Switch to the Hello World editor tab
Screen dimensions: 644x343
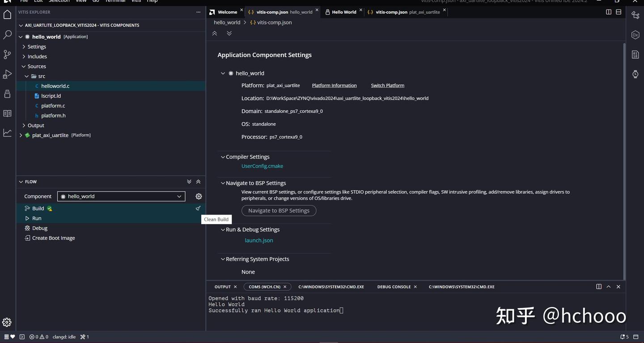[x=344, y=12]
